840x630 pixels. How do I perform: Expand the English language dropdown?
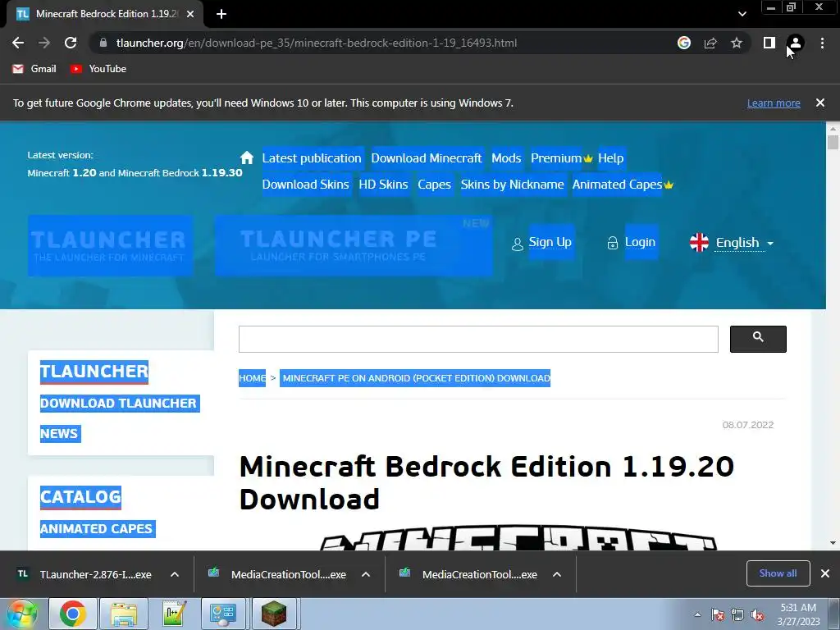click(x=745, y=243)
